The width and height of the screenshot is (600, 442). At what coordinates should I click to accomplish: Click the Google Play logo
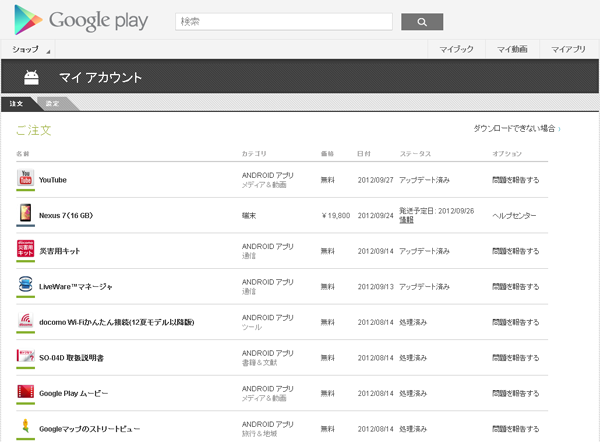pyautogui.click(x=81, y=20)
